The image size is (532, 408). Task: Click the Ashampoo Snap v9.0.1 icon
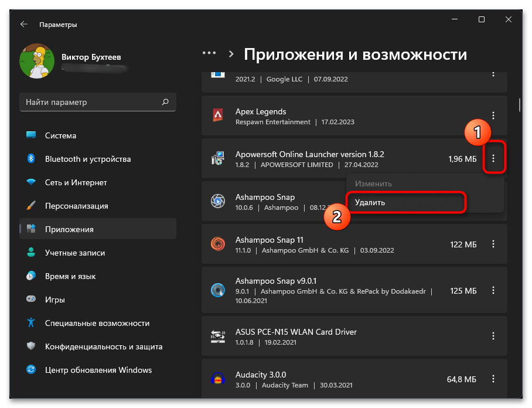point(218,290)
